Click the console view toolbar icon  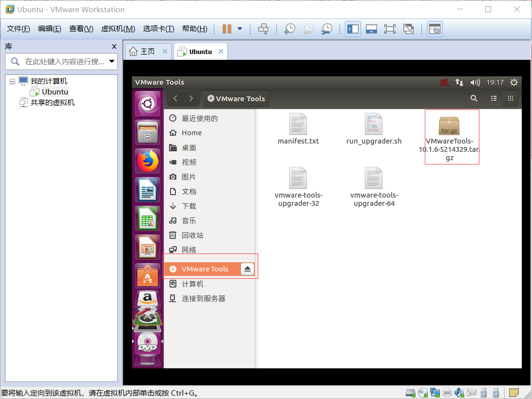(x=435, y=29)
